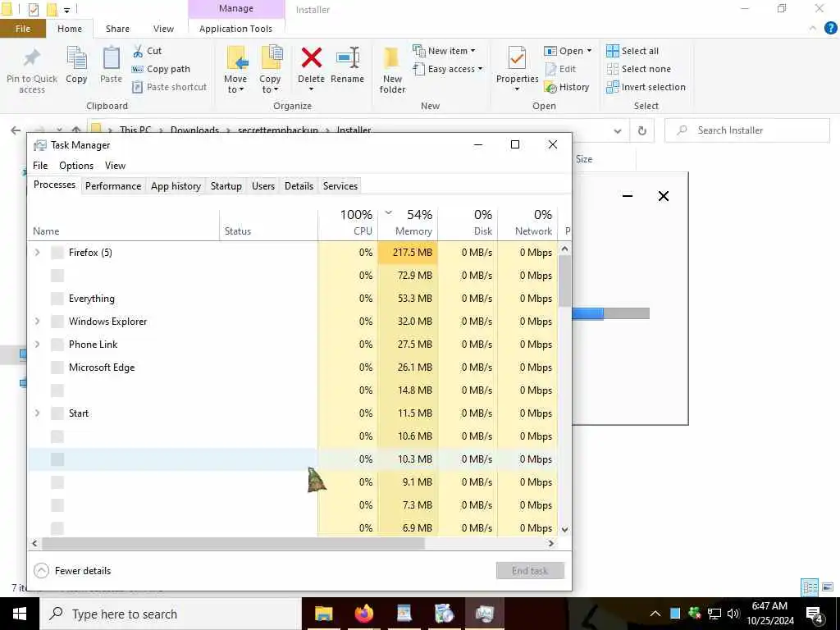
Task: Click Copy path in ribbon
Action: [x=161, y=69]
